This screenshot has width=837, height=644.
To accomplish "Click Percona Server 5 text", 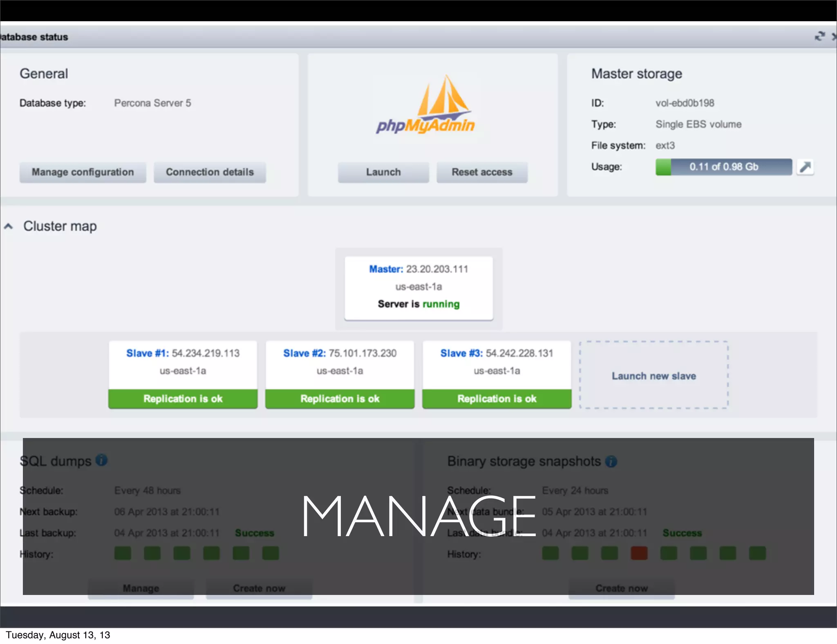I will (152, 103).
